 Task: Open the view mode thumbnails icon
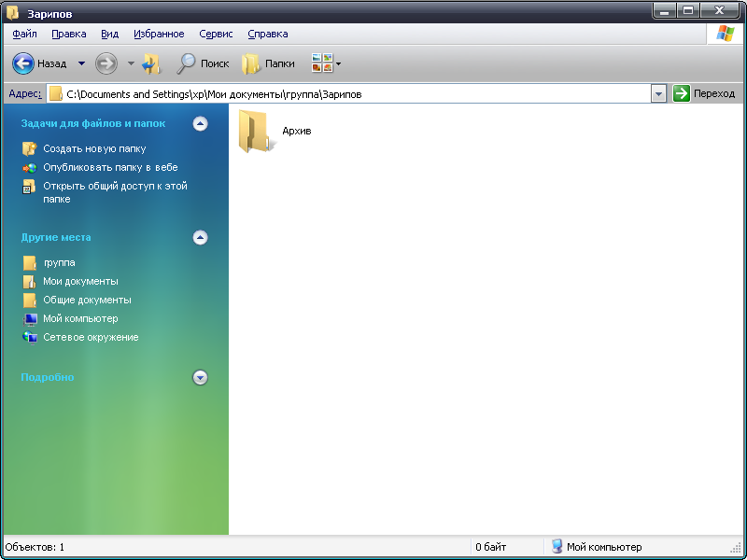(x=322, y=63)
